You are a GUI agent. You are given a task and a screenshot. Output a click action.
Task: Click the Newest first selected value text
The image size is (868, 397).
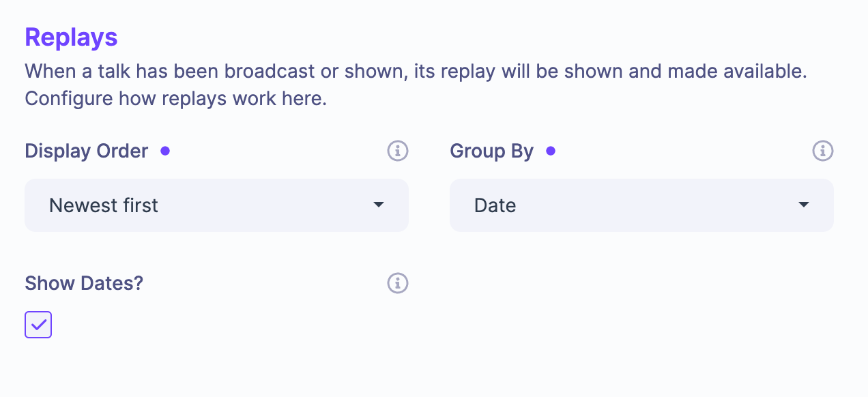click(x=104, y=205)
